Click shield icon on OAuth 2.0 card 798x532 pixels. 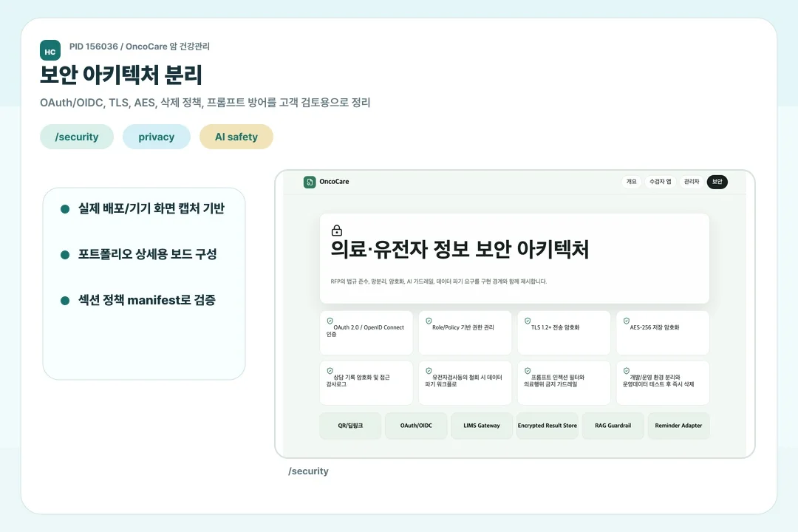(330, 321)
